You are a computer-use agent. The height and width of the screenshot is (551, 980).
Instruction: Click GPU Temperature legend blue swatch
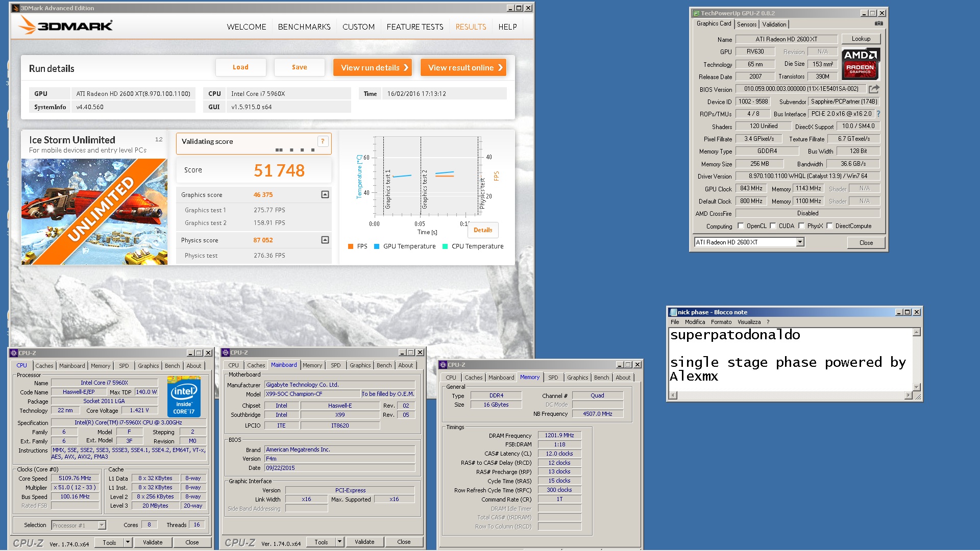pyautogui.click(x=377, y=246)
